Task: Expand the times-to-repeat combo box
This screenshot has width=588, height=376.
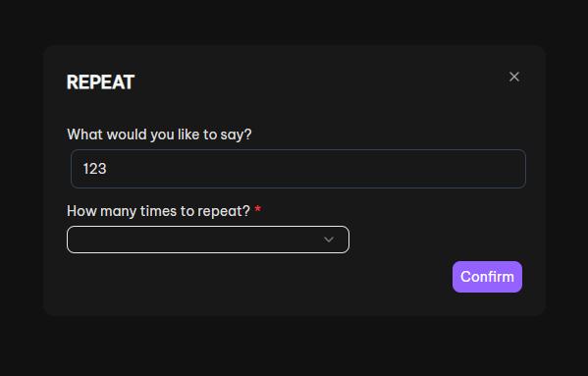Action: [x=208, y=240]
